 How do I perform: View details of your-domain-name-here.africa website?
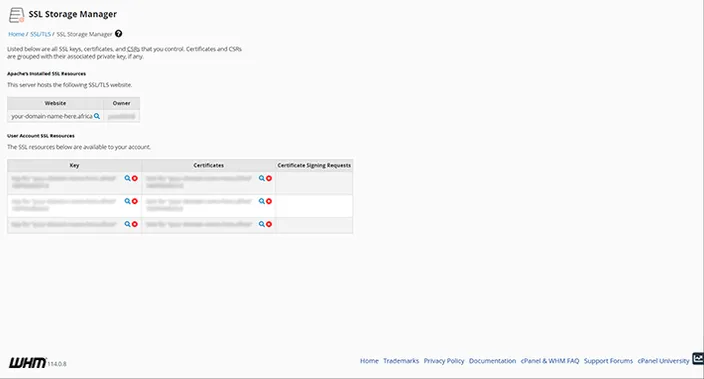(x=97, y=116)
